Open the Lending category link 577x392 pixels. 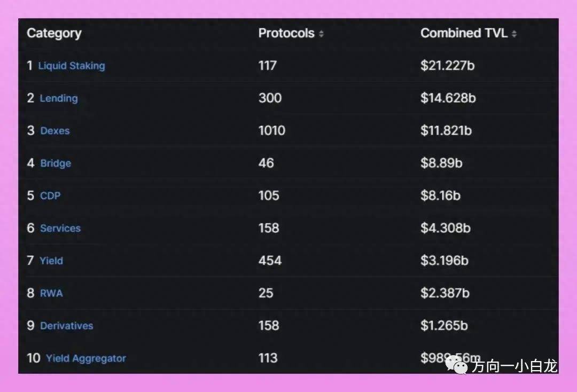pyautogui.click(x=59, y=98)
